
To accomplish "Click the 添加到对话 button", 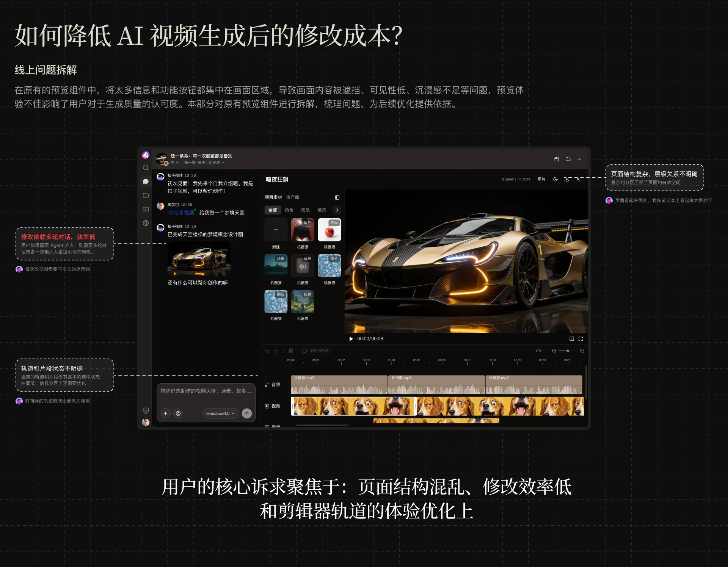I will pos(315,351).
